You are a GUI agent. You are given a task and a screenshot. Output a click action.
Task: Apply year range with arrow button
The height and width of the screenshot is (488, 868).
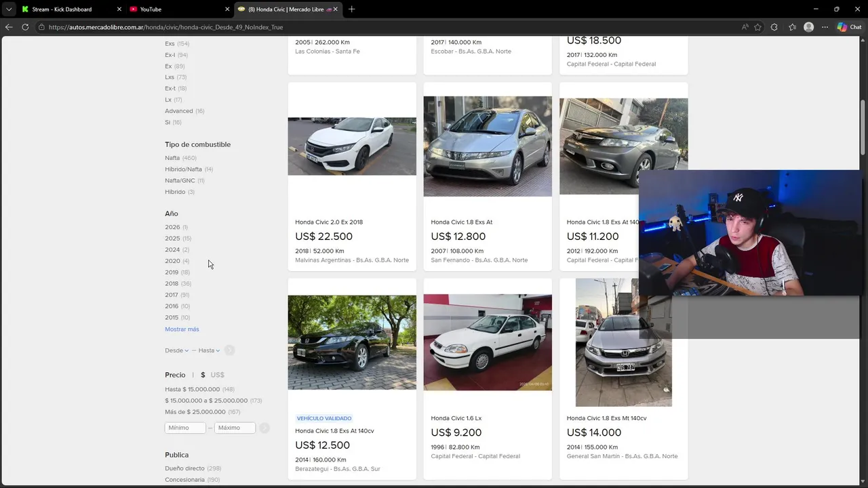[229, 350]
